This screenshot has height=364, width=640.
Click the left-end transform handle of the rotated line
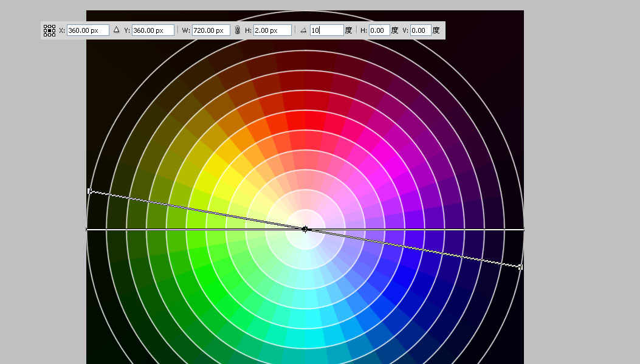coord(89,191)
